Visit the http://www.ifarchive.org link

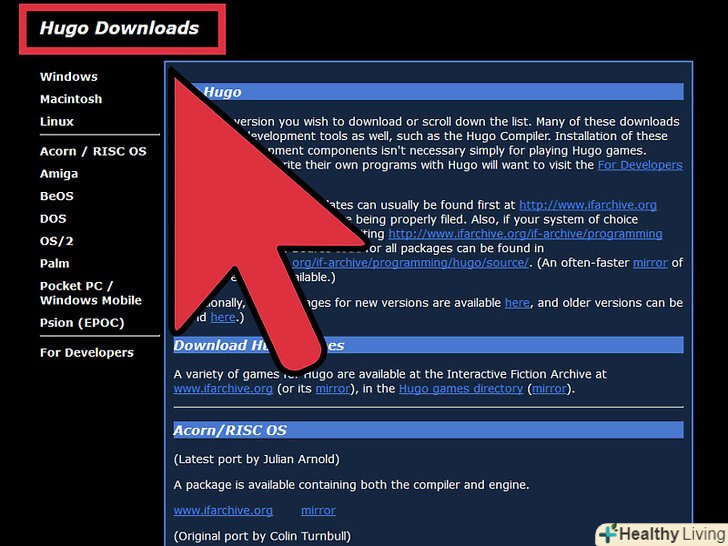[588, 205]
